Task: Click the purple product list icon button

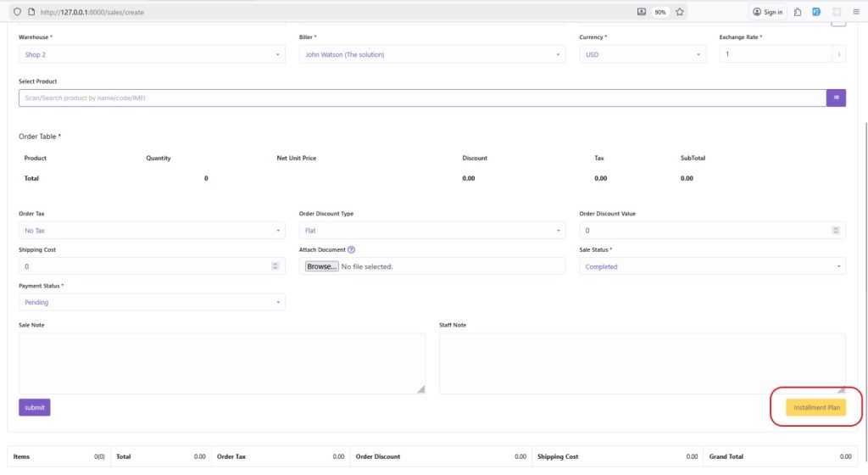Action: coord(836,98)
